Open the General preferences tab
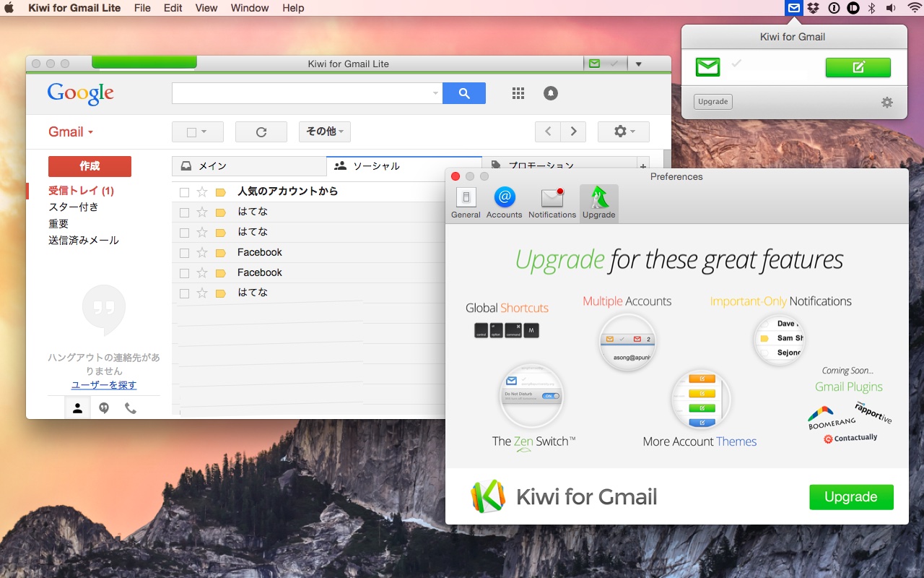The image size is (924, 578). [466, 203]
